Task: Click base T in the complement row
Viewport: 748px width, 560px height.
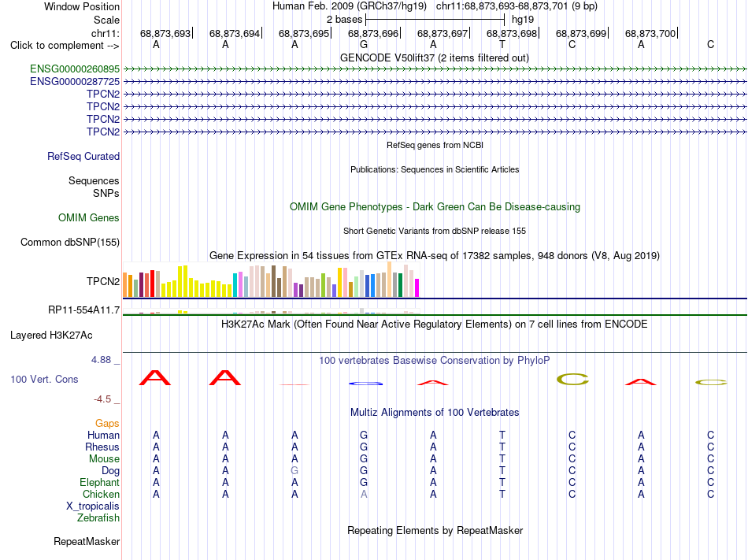Action: (502, 45)
